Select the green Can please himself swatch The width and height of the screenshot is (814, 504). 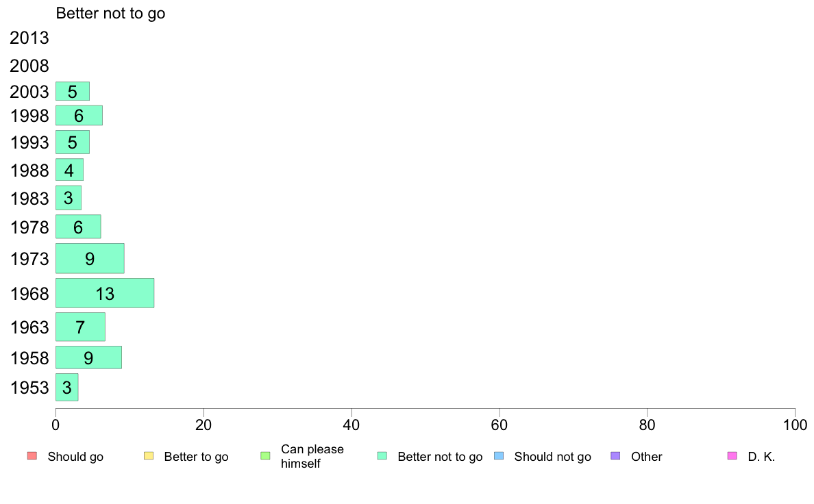click(265, 456)
